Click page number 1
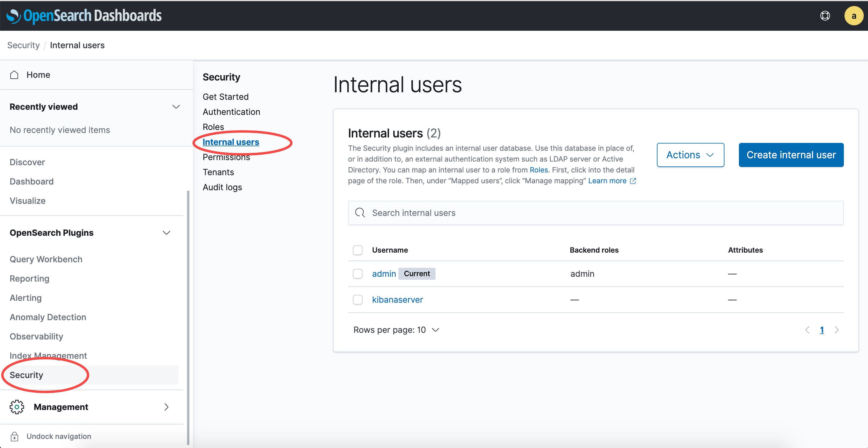 (x=822, y=330)
